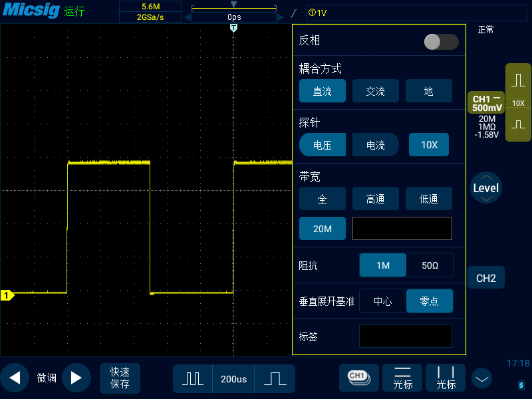Click the empty bandwidth frequency field
This screenshot has width=532, height=399.
[x=402, y=229]
